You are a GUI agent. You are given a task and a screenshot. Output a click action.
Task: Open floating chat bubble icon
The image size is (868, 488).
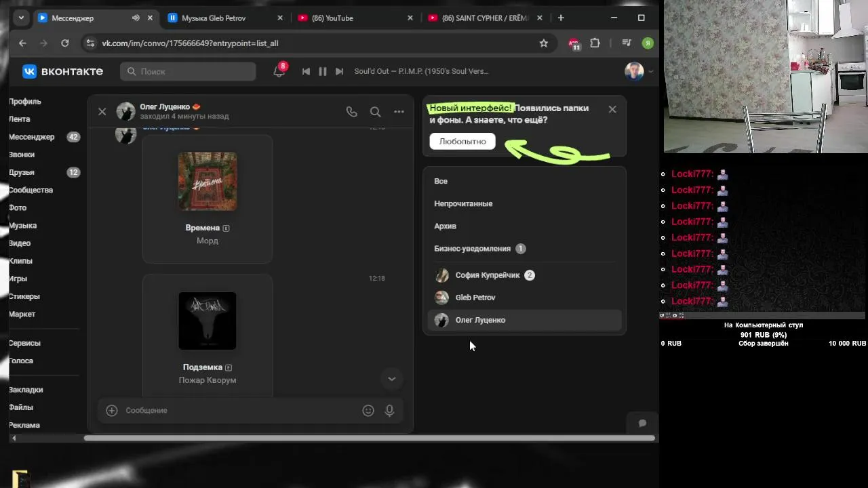[x=642, y=423]
